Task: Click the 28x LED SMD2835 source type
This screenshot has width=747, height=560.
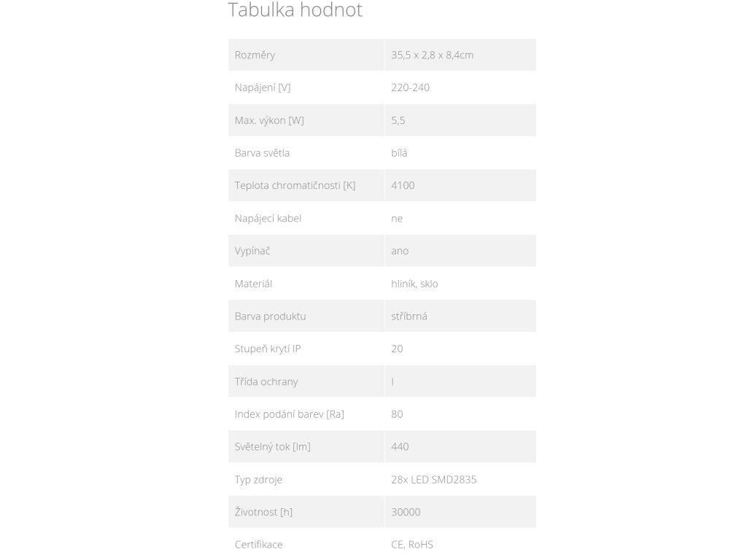Action: click(433, 480)
